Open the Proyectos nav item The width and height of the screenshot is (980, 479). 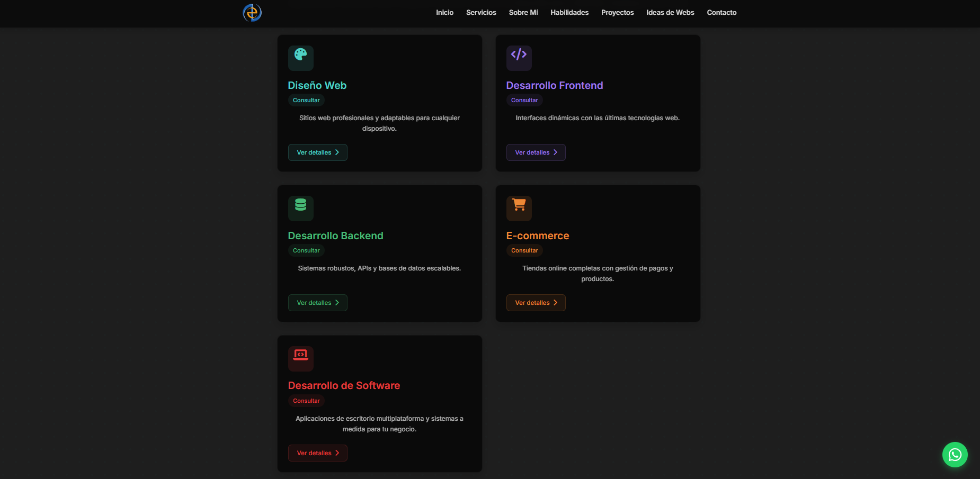pyautogui.click(x=617, y=13)
